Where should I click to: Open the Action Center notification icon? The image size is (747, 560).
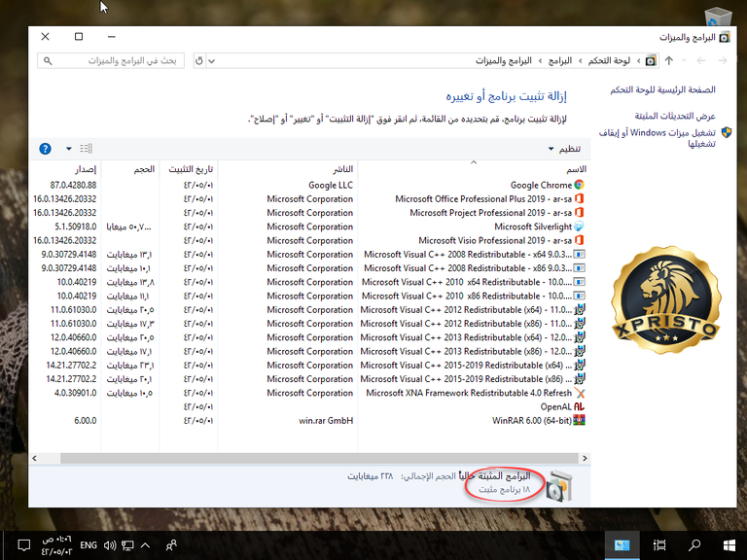[23, 545]
